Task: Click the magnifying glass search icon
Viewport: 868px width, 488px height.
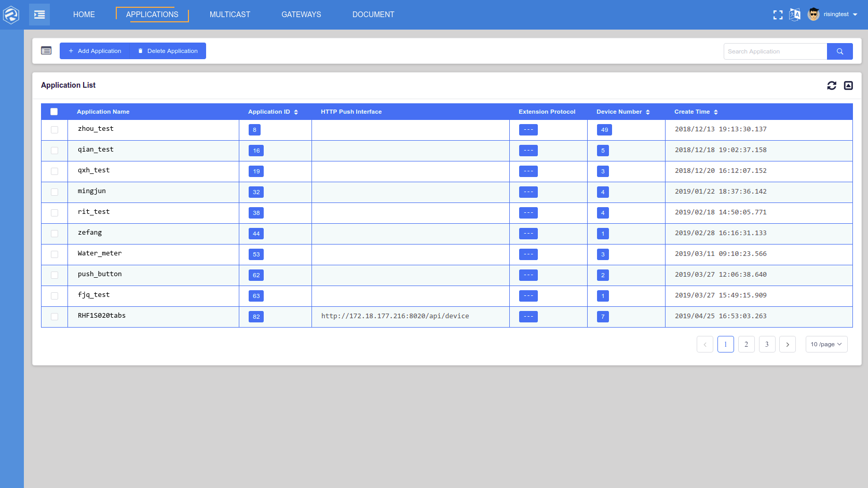Action: [839, 51]
